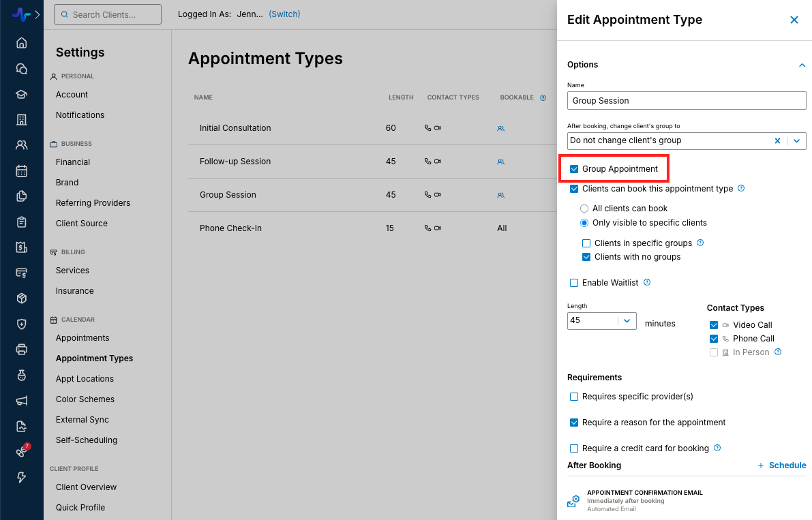Viewport: 812px width, 520px height.
Task: Open the graduation cap sidebar icon
Action: click(21, 94)
